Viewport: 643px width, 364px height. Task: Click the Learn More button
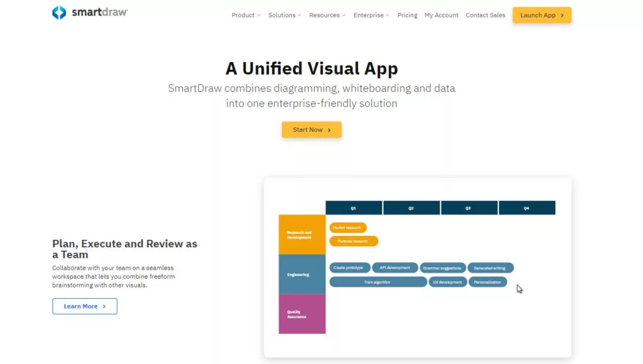[85, 306]
